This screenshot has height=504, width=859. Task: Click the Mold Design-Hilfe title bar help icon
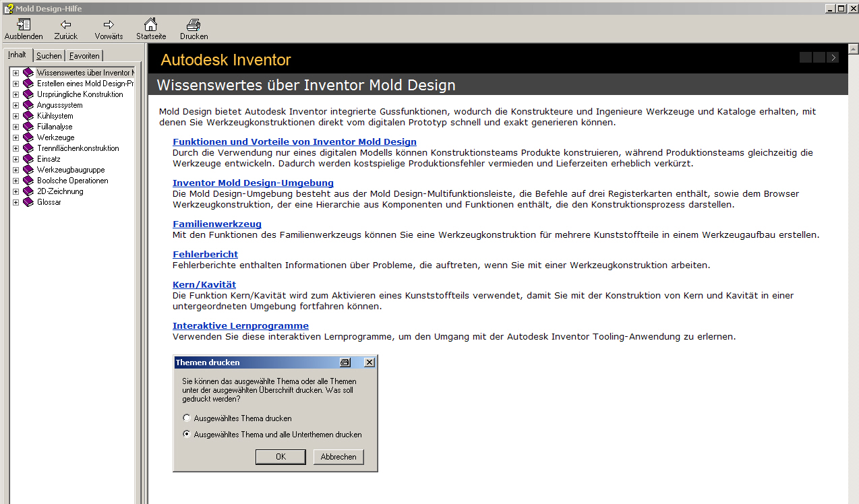(x=8, y=8)
